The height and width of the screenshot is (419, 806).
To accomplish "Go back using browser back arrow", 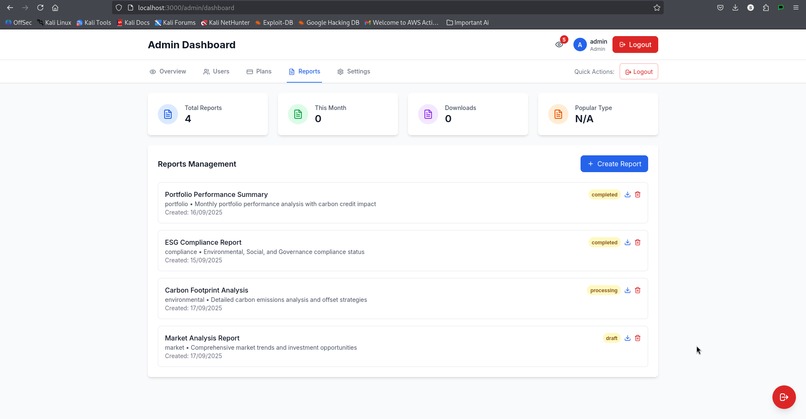I will tap(10, 8).
